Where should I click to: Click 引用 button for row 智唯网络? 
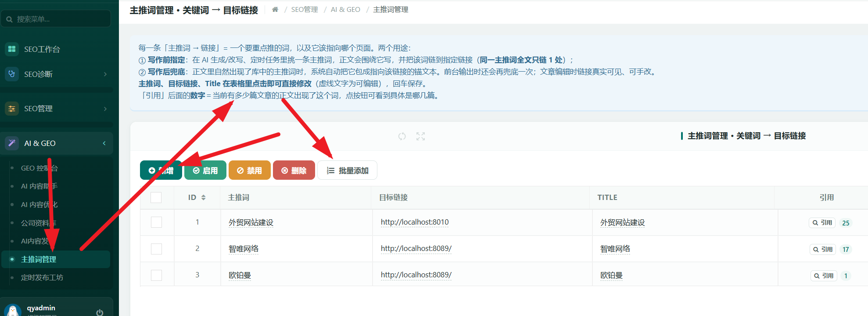point(823,249)
